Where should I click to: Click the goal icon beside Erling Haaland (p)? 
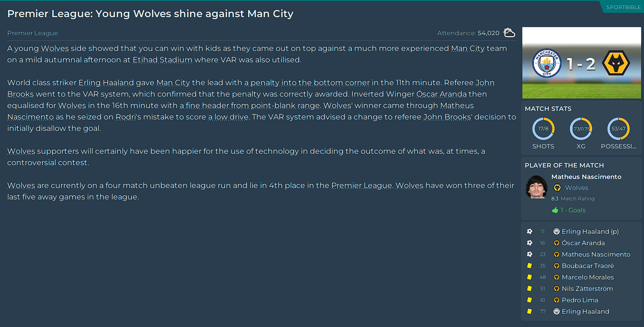tap(529, 232)
